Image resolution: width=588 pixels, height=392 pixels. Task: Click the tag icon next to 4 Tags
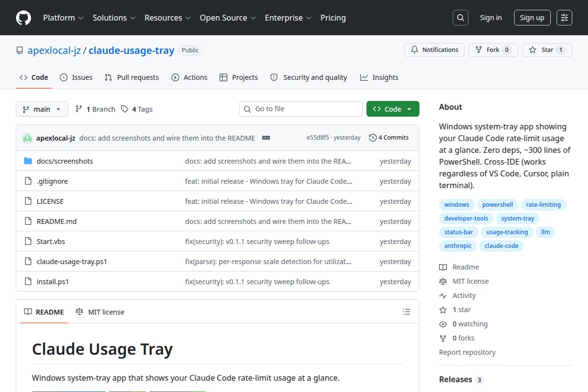click(x=125, y=109)
